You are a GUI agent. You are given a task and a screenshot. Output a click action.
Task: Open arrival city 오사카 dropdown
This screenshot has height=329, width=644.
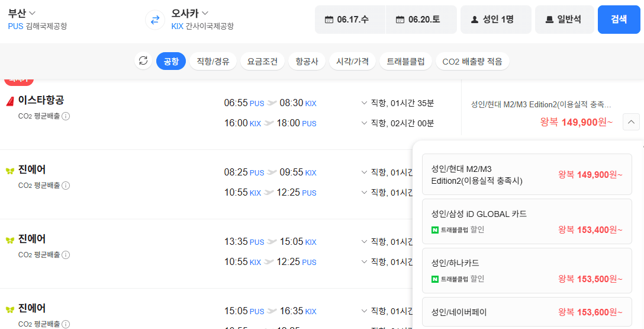(190, 13)
